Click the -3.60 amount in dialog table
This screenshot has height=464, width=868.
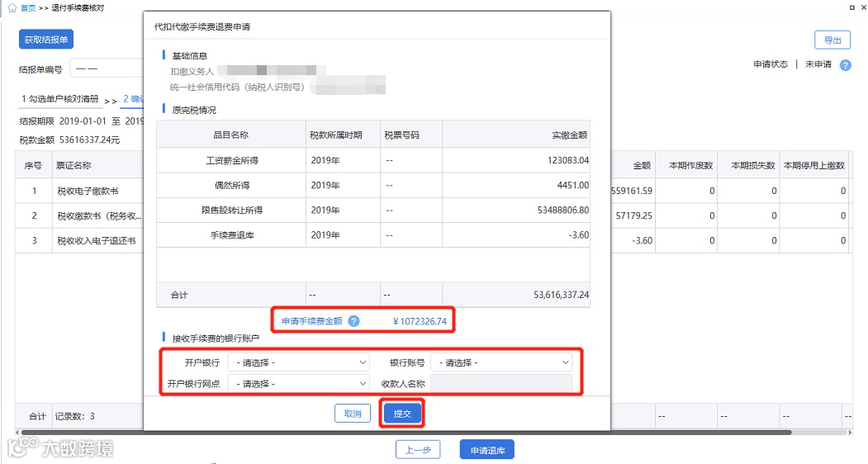[x=578, y=235]
